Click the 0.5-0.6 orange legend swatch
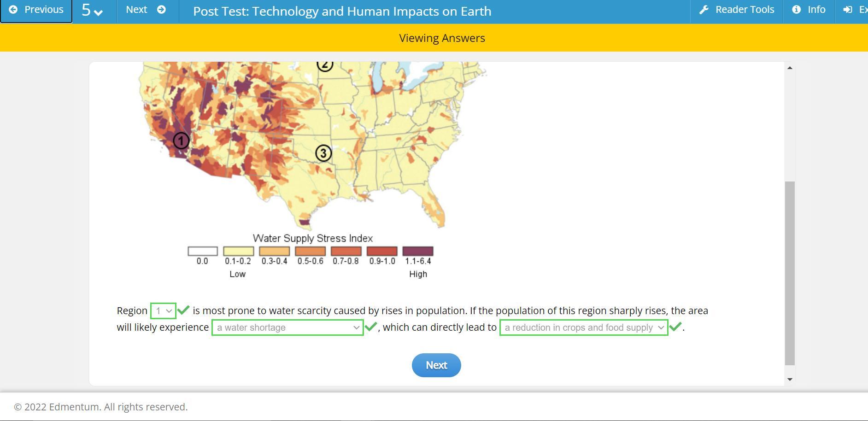The height and width of the screenshot is (421, 868). click(311, 251)
